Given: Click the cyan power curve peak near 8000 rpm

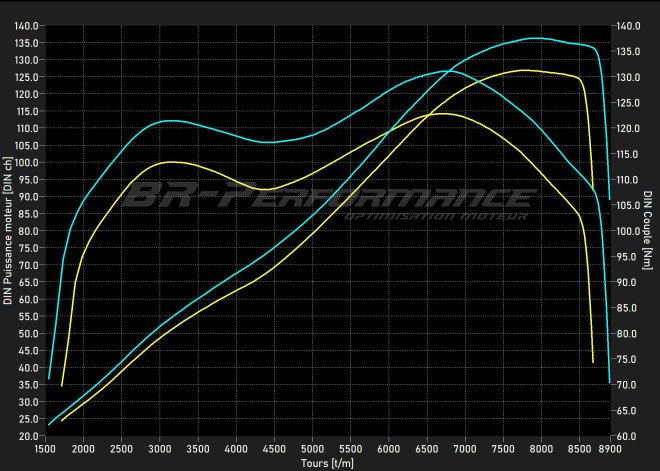Looking at the screenshot, I should pos(536,38).
